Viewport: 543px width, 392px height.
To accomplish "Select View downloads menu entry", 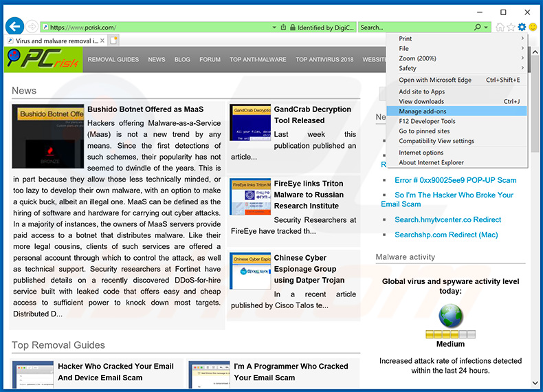I will pyautogui.click(x=457, y=102).
